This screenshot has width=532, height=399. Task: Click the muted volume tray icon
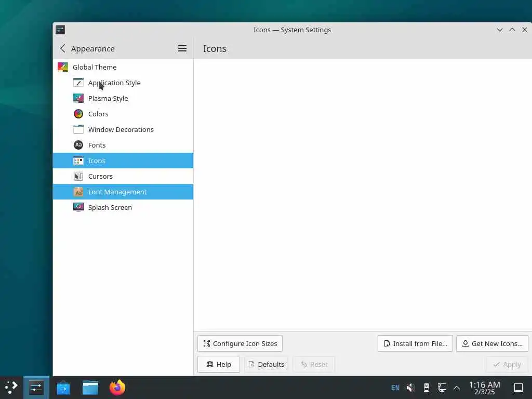click(411, 388)
